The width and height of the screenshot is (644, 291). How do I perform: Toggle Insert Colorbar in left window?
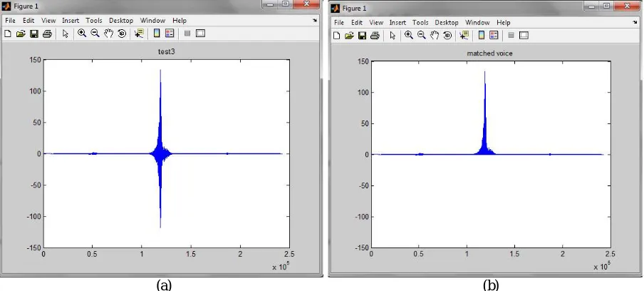coord(157,34)
